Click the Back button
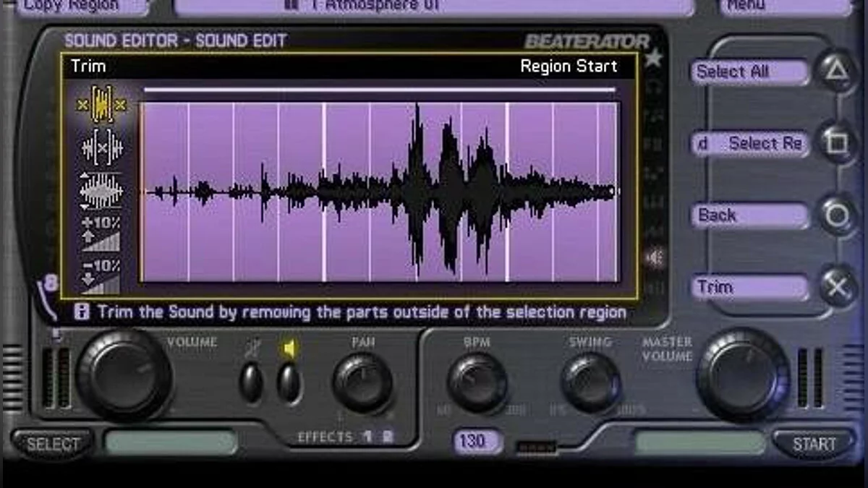 pos(749,215)
